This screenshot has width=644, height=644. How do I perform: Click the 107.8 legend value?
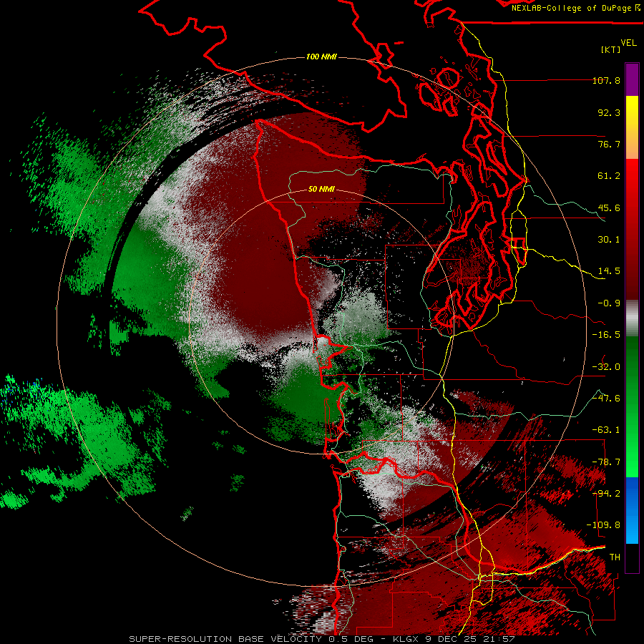pos(606,80)
